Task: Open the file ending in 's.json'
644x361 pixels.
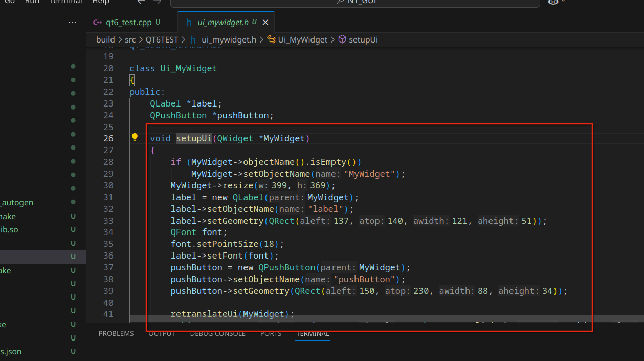Action: (11, 351)
